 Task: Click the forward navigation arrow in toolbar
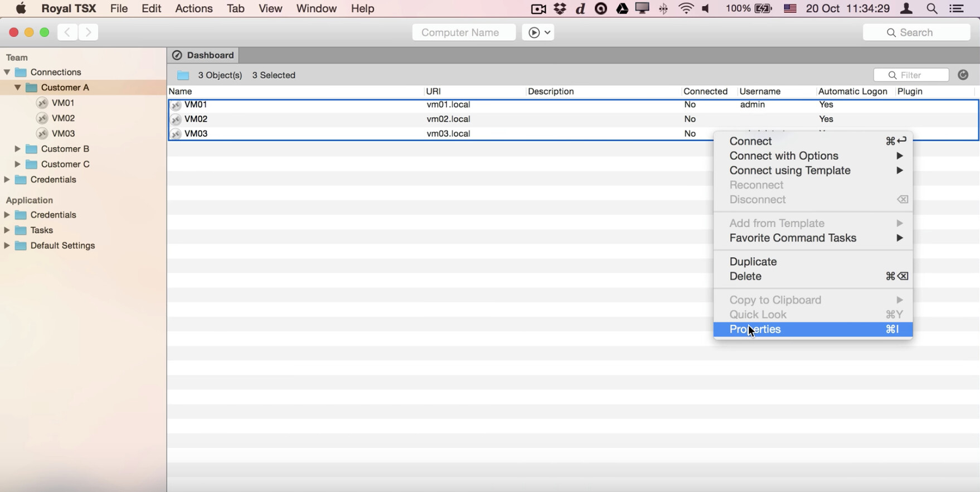coord(89,32)
